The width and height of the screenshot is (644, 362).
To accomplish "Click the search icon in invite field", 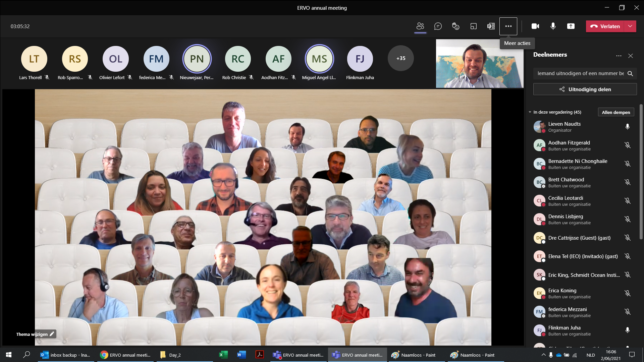I will (630, 73).
